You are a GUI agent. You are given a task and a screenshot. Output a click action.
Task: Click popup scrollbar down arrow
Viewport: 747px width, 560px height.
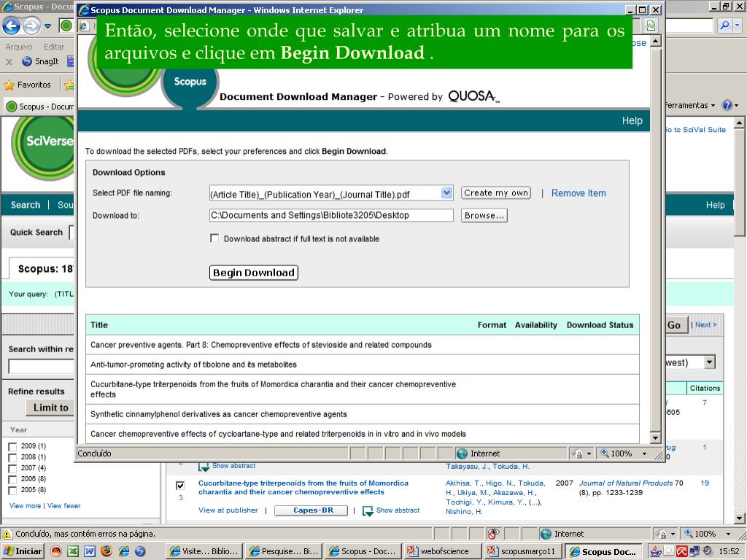point(656,437)
